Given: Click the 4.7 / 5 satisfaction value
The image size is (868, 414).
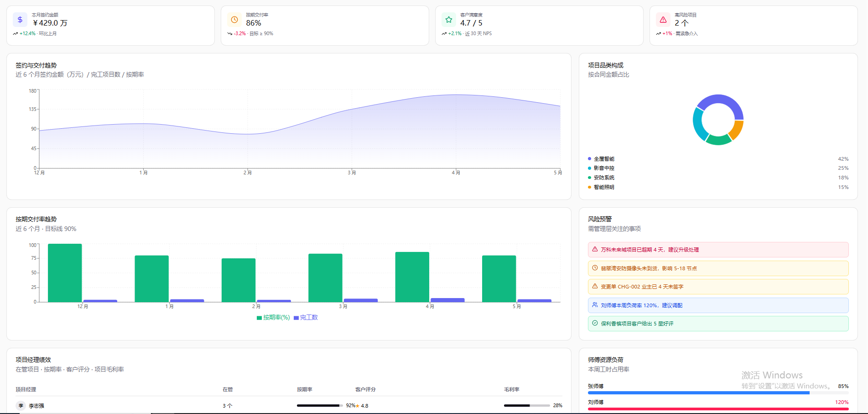Looking at the screenshot, I should 471,23.
